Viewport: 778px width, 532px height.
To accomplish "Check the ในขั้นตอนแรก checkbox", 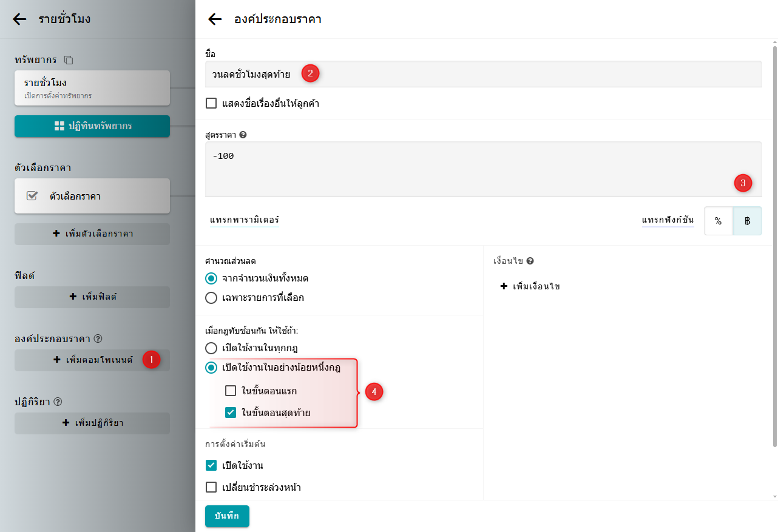I will coord(231,391).
